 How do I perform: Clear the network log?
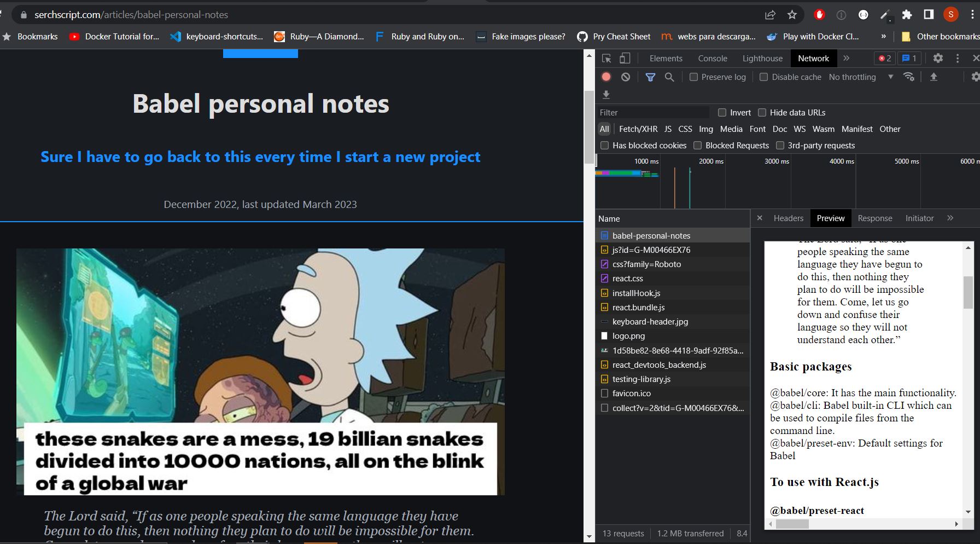click(626, 77)
